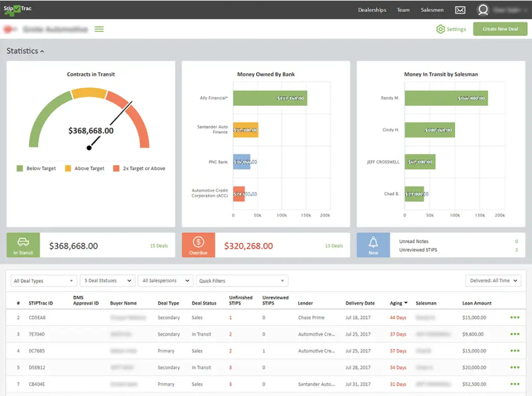Open the Delivered: All Time dropdown
532x396 pixels.
pos(494,281)
